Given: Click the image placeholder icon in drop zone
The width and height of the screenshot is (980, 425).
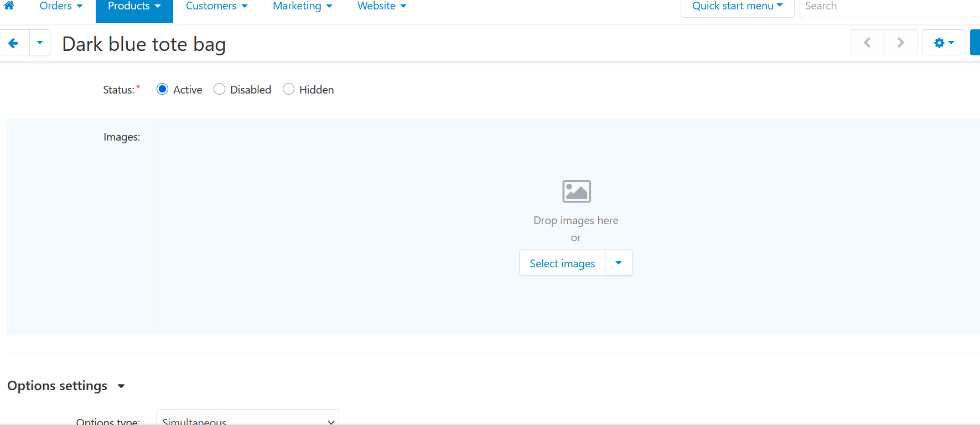Looking at the screenshot, I should coord(576,191).
